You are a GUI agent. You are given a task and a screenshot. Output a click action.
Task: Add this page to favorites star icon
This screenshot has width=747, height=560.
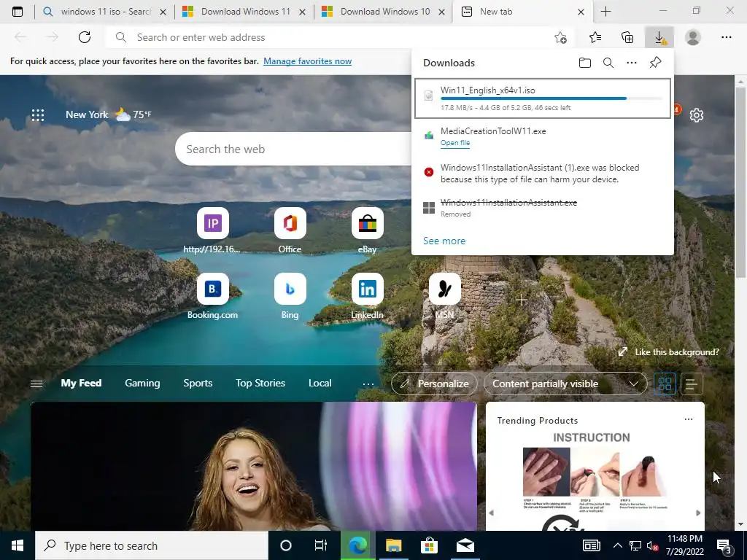pos(561,37)
